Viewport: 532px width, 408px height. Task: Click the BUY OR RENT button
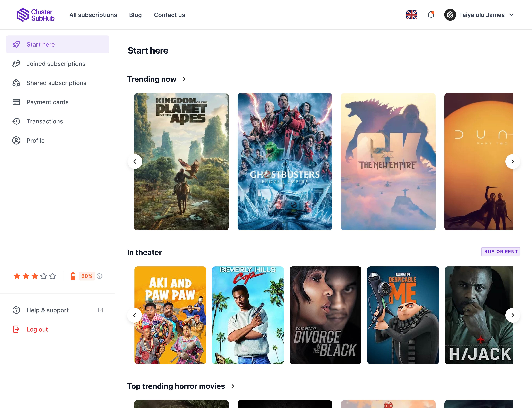(501, 252)
